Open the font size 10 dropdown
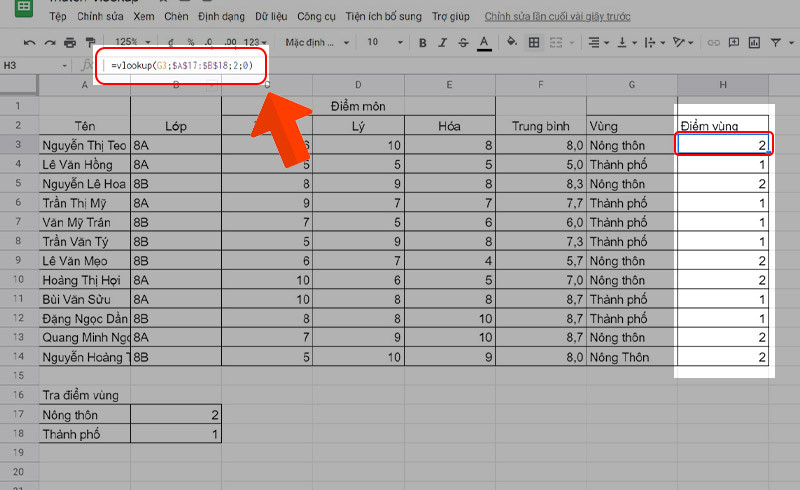 coord(385,42)
